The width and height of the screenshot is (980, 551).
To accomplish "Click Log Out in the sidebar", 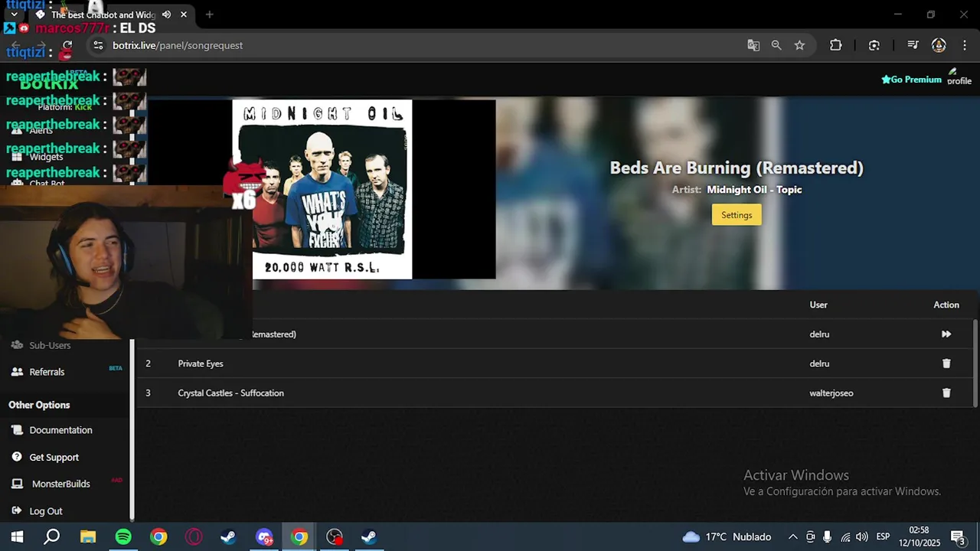I will point(46,511).
